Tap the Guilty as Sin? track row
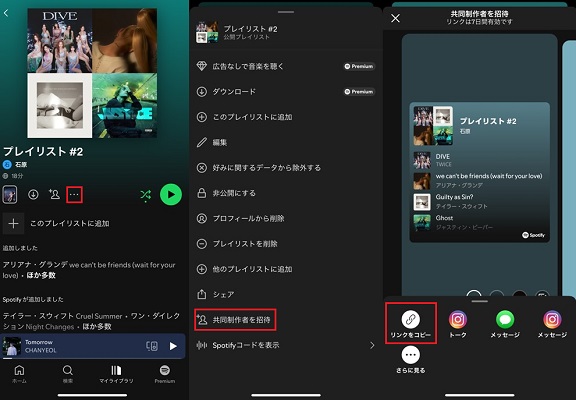Viewport: 576px width, 400px height. click(x=480, y=202)
